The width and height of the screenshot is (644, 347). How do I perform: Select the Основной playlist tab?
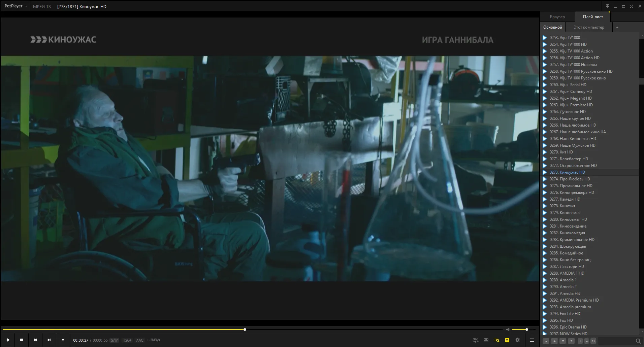(552, 27)
